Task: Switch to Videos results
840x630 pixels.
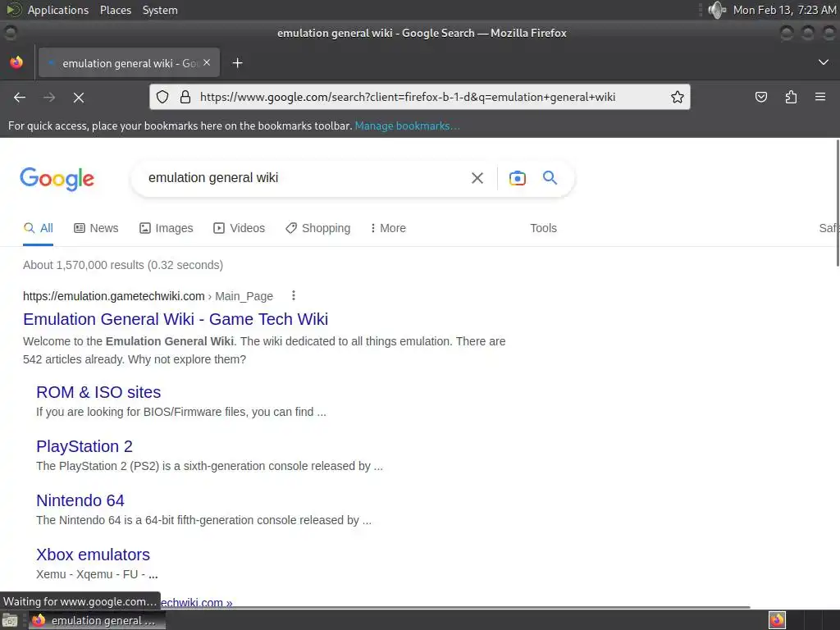Action: 239,228
